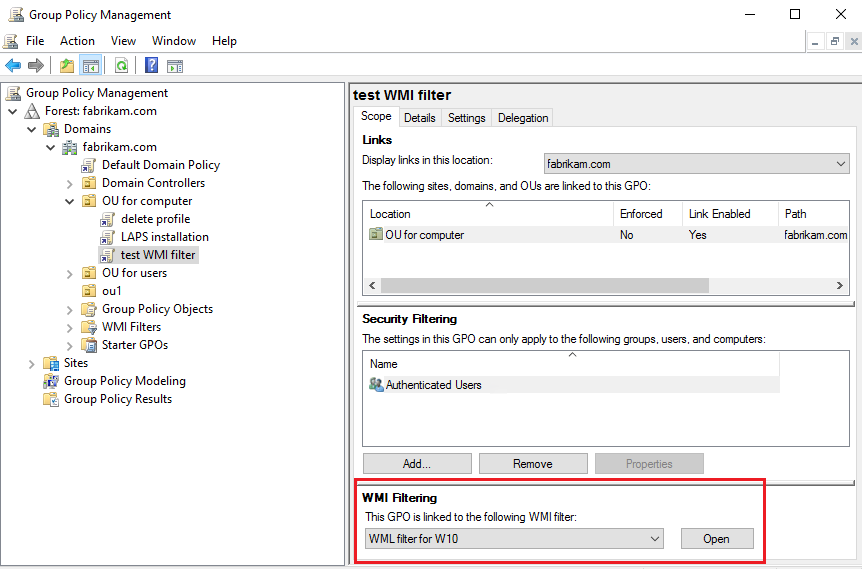Toggle the Show/Hide Action Pane icon

coord(175,66)
